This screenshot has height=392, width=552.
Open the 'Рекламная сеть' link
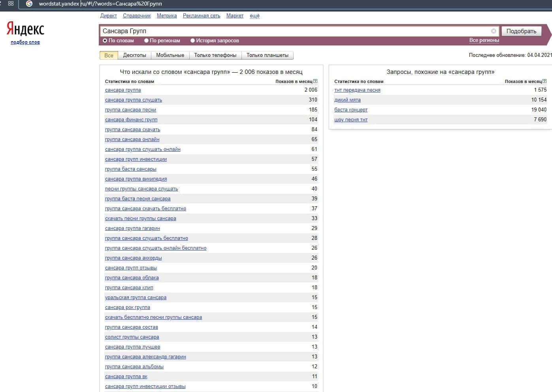[x=202, y=16]
